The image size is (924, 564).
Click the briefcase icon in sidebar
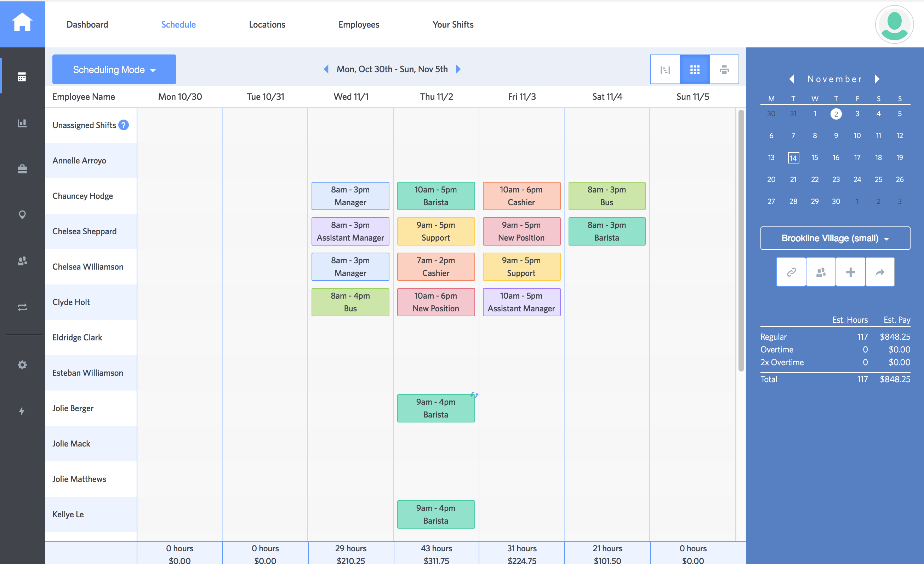click(22, 169)
